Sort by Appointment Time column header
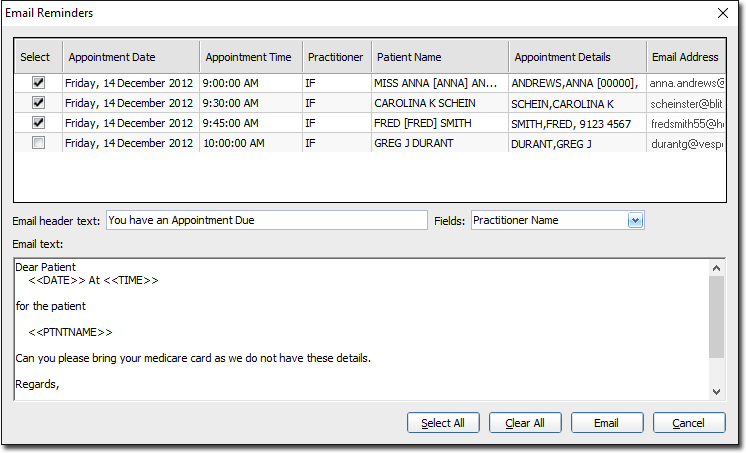The width and height of the screenshot is (746, 453). tap(249, 57)
